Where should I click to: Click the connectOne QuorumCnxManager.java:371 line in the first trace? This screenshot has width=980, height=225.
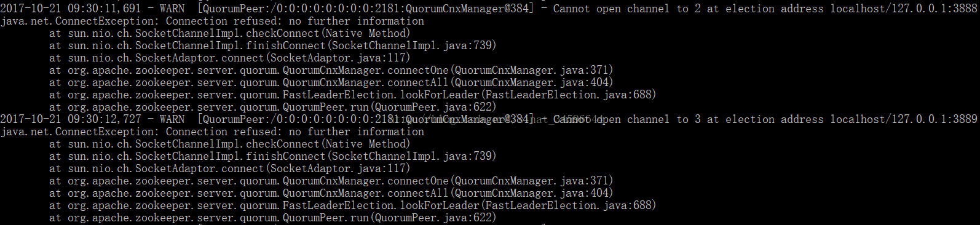(331, 70)
